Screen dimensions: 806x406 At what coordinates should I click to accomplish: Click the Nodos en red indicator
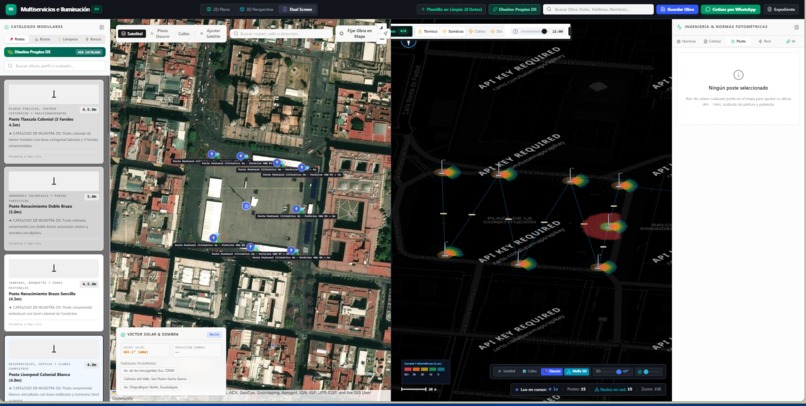tap(615, 389)
